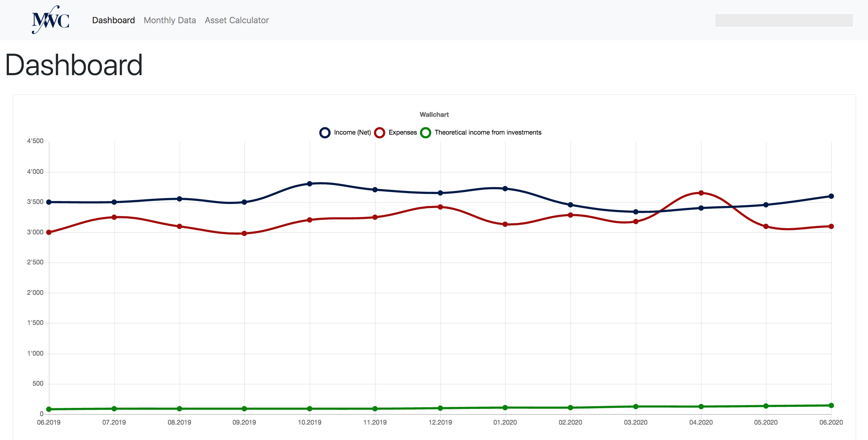Open the Dashboard nav link
The height and width of the screenshot is (440, 868).
tap(114, 20)
